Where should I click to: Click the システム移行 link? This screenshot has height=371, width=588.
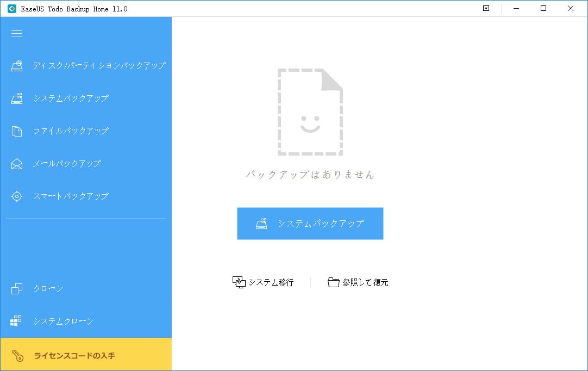264,282
